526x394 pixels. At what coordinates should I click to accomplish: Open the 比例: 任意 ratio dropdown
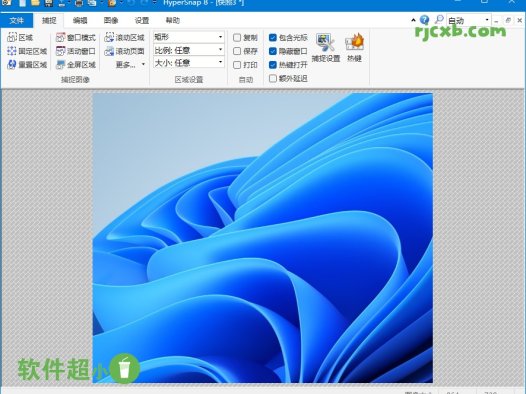click(189, 50)
